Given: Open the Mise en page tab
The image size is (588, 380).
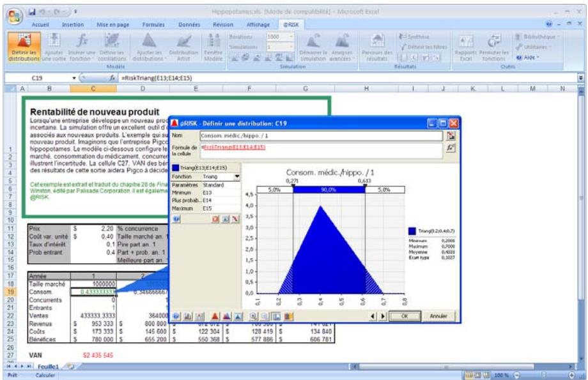Looking at the screenshot, I should point(110,24).
